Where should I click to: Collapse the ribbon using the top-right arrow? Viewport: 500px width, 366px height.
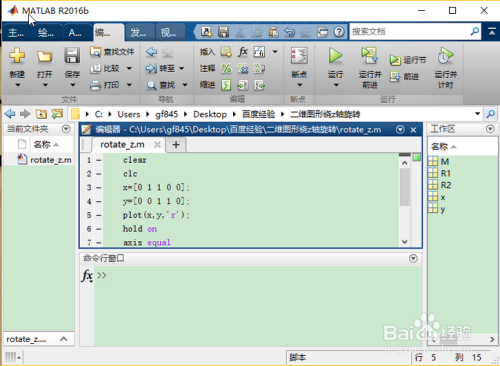click(492, 32)
